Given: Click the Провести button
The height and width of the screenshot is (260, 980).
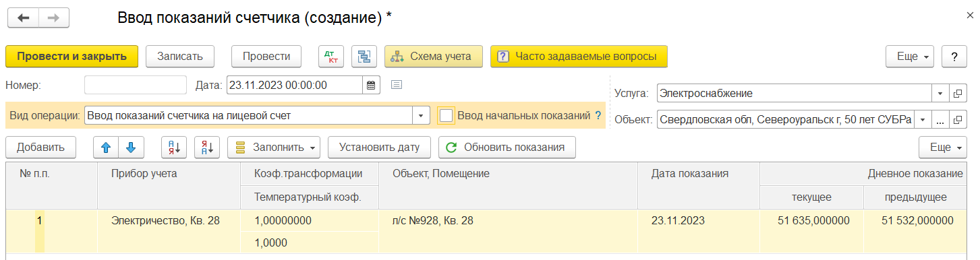Looking at the screenshot, I should [266, 57].
